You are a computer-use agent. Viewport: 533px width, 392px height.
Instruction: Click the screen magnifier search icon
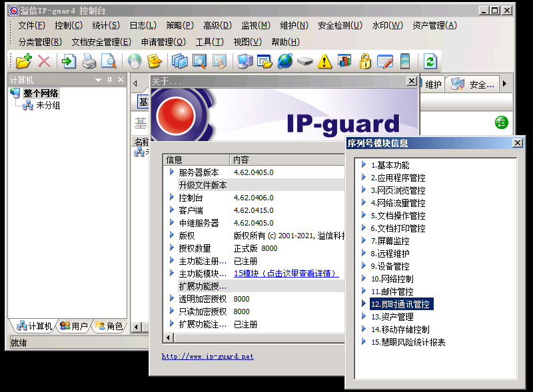point(199,62)
